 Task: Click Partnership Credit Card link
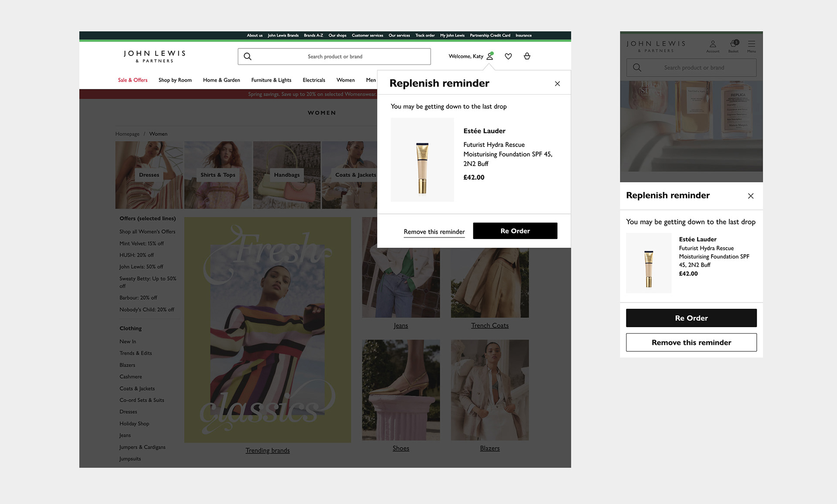click(x=490, y=35)
